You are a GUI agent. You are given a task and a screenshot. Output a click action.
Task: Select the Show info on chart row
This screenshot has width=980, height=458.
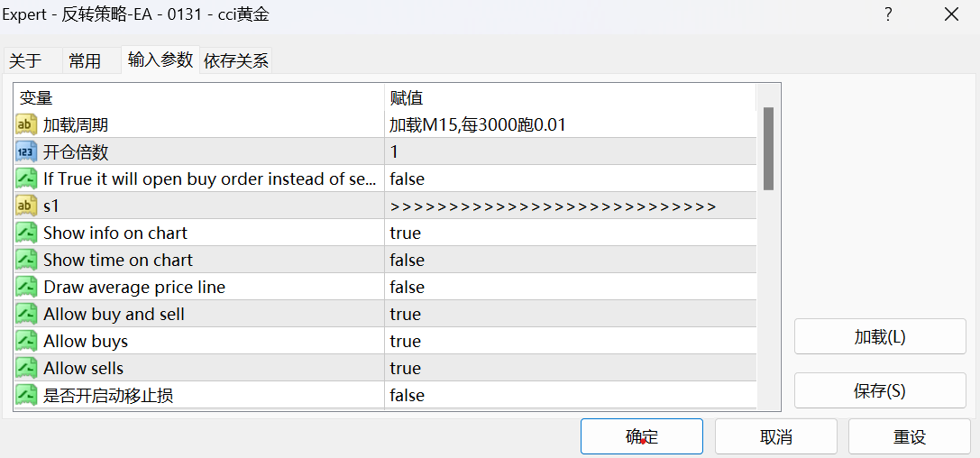click(x=385, y=234)
